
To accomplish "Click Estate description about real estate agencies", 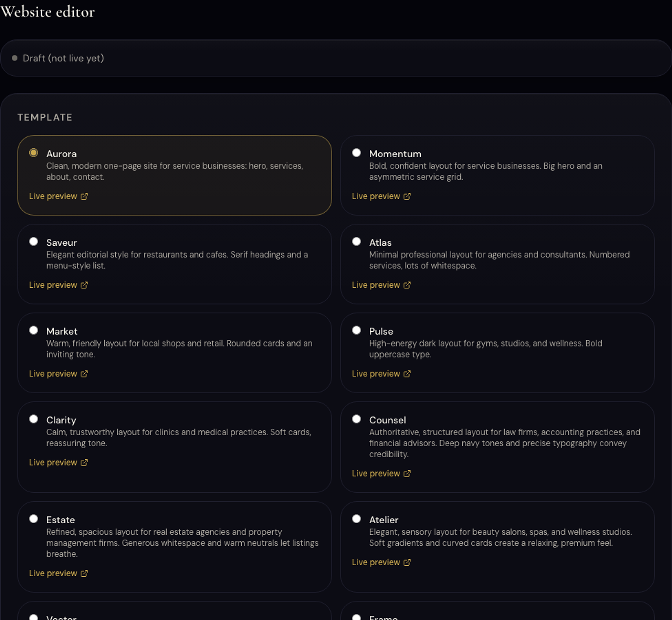I will (x=182, y=543).
